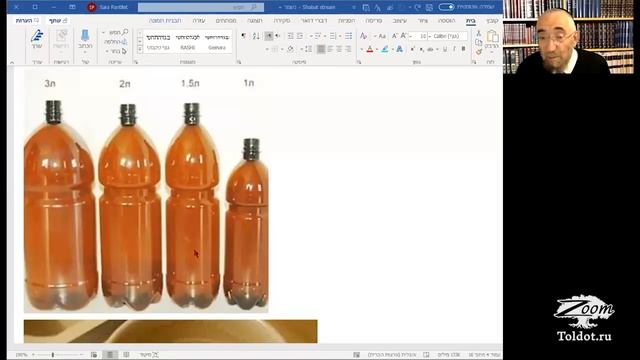Screen dimensions: 640x360
Task: Click the align left icon
Action: [x=330, y=49]
